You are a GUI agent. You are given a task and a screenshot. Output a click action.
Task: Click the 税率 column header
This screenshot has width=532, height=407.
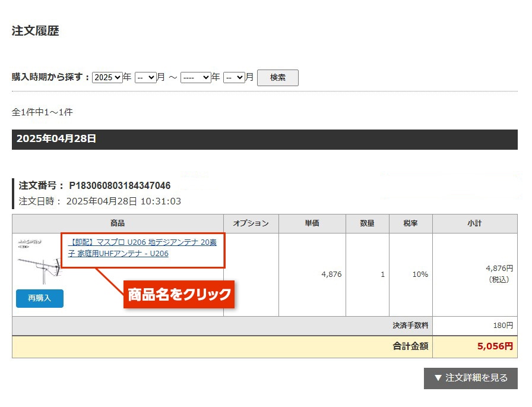pos(410,223)
